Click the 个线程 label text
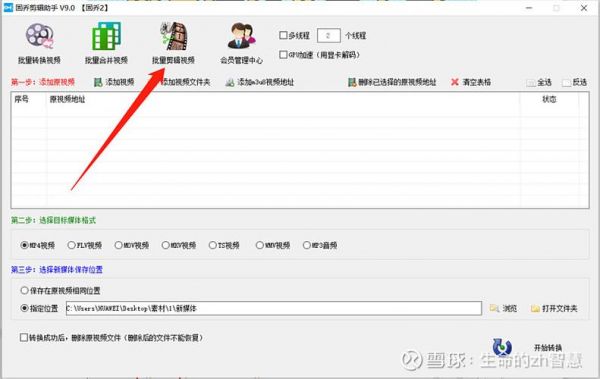This screenshot has width=600, height=379. 355,36
